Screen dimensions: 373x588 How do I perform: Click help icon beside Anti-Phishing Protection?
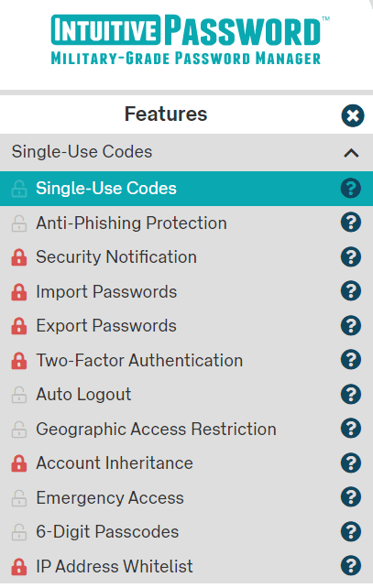click(x=351, y=223)
